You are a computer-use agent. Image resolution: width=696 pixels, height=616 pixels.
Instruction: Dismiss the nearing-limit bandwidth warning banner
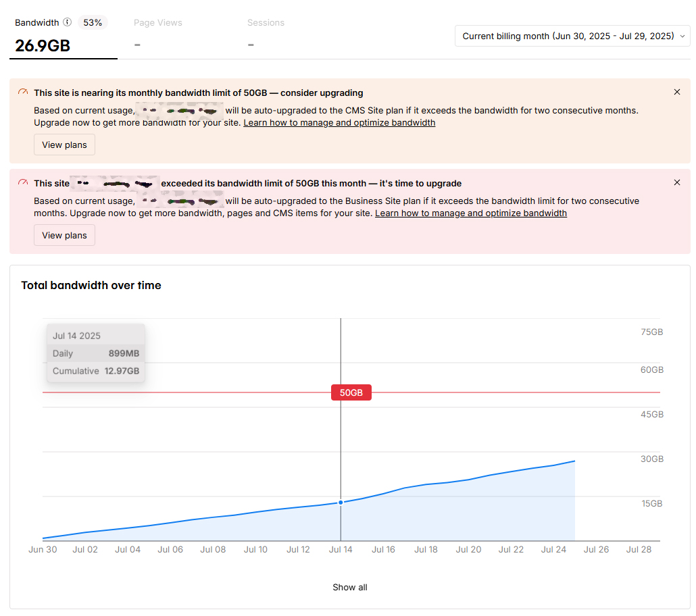(x=676, y=91)
